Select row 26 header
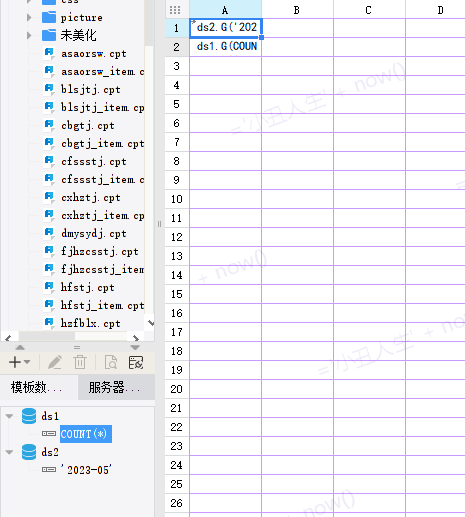 click(177, 503)
